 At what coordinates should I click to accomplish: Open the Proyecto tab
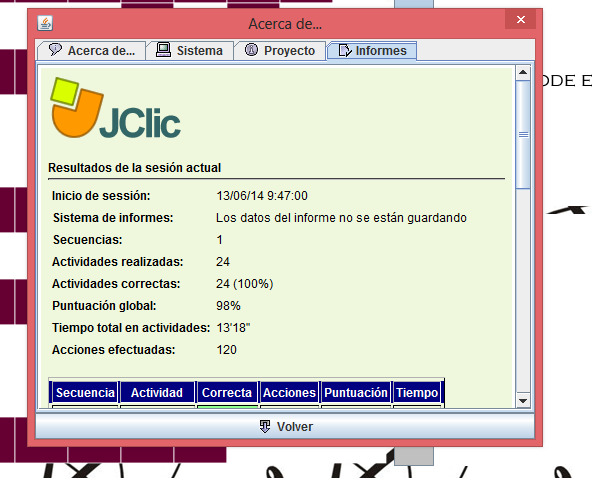click(x=280, y=51)
